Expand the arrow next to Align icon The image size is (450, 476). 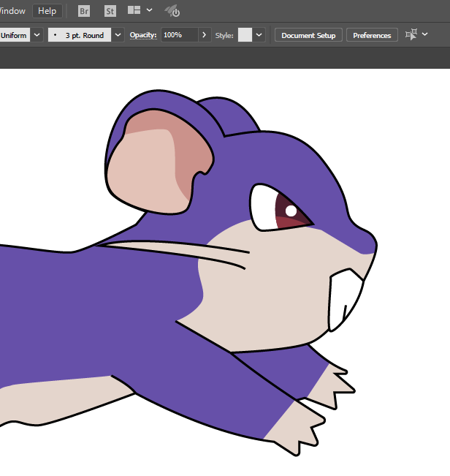point(425,34)
